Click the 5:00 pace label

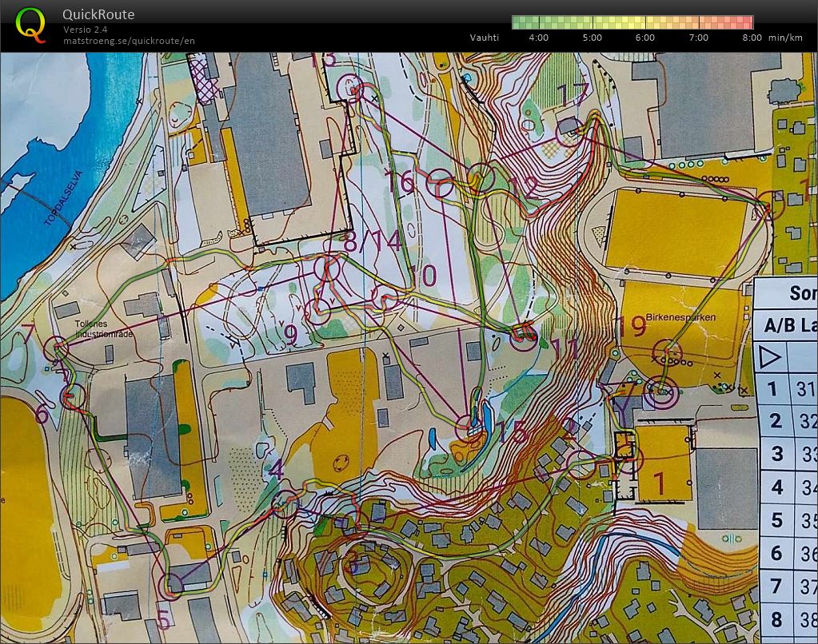click(593, 38)
